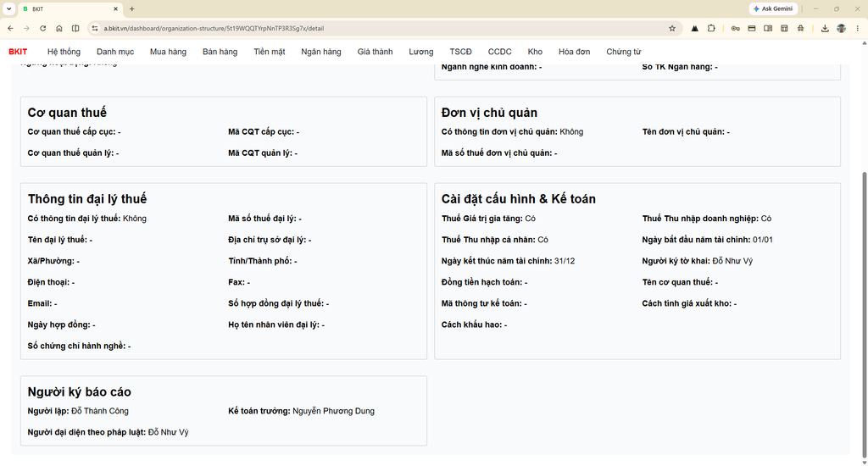Open the Tiền mặt menu
Viewport: 868px width, 466px height.
pyautogui.click(x=270, y=52)
